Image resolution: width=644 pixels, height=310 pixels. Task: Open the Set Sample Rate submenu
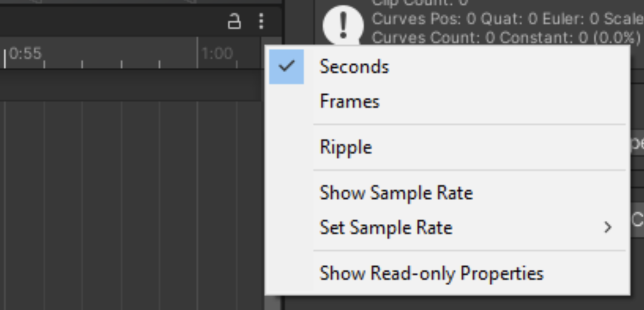(386, 227)
